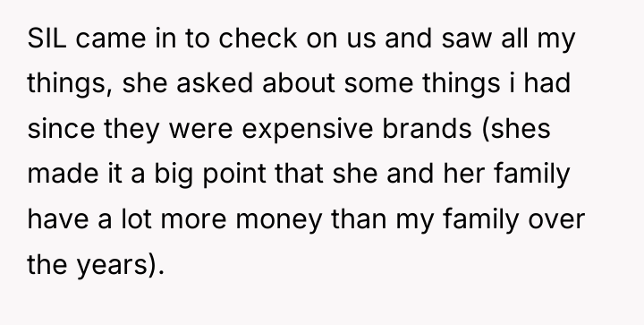Click the word "point" in the paragraph

click(x=234, y=175)
